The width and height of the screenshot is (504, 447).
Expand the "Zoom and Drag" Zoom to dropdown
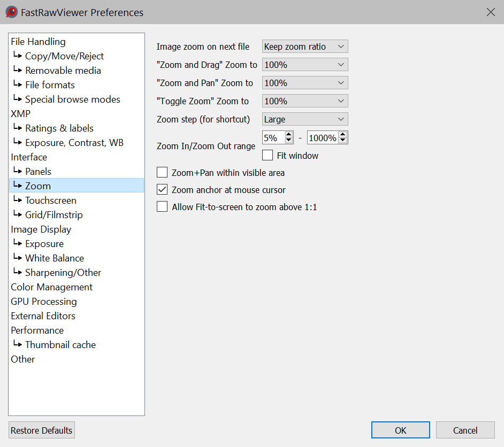point(305,65)
